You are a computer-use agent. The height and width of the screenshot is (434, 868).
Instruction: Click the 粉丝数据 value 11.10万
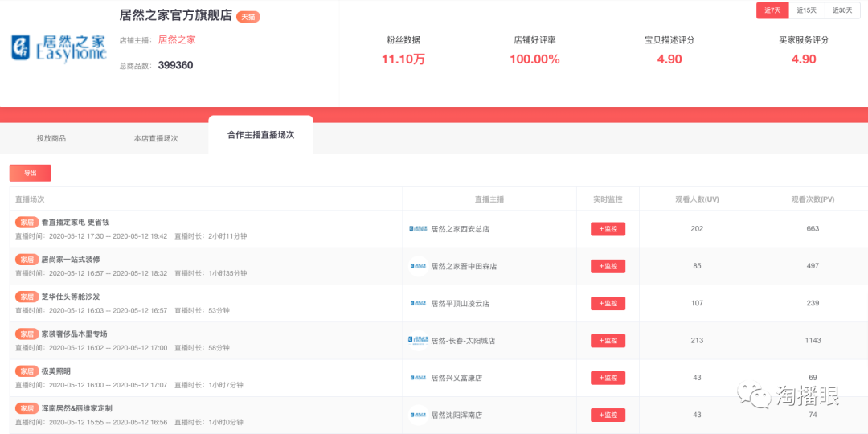tap(403, 59)
